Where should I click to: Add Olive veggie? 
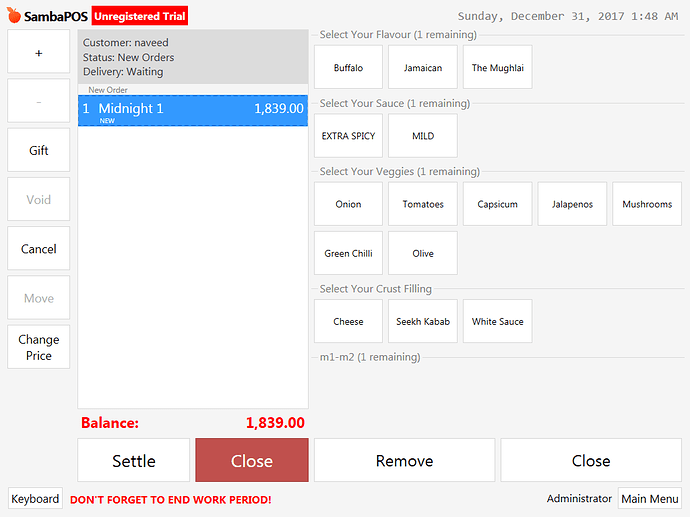423,253
